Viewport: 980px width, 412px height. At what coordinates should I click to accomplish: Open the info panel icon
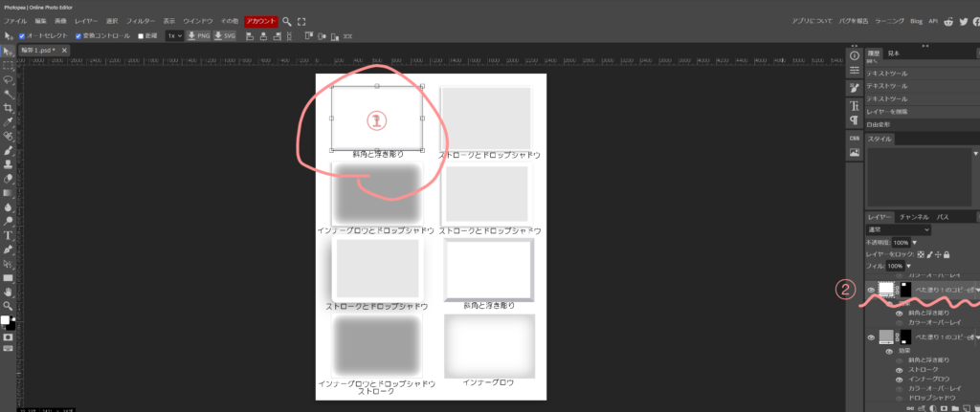pos(854,55)
